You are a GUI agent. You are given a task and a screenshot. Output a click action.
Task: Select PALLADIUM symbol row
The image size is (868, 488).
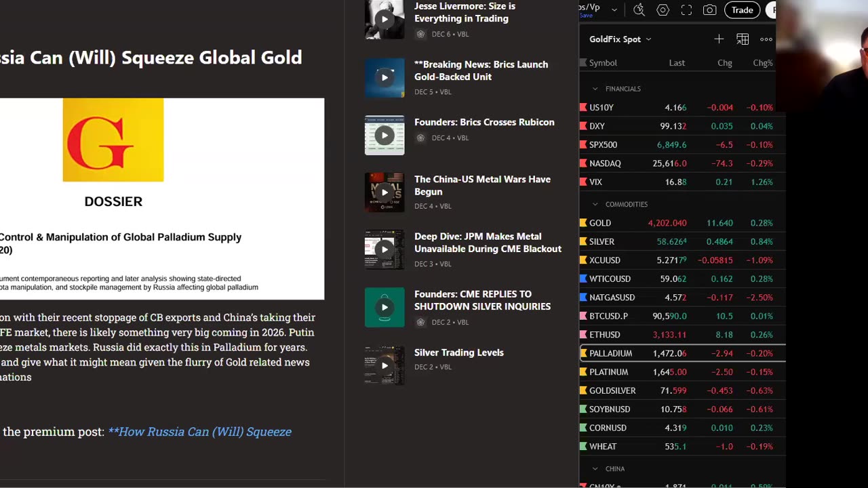pos(682,353)
